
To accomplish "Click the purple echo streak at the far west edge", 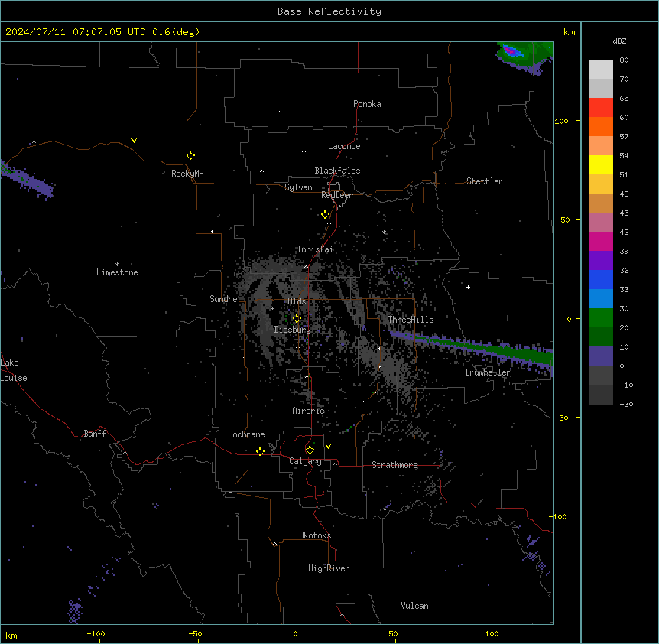I will point(28,181).
